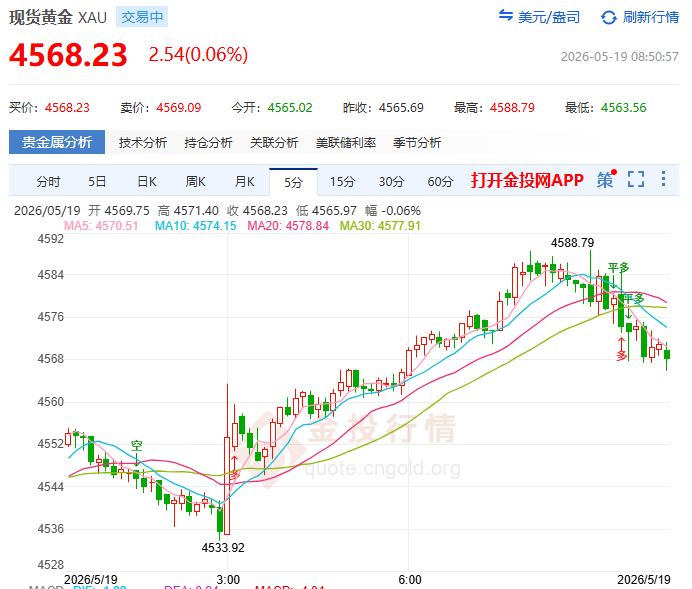
Task: Open the 持仓分析 tab
Action: (208, 143)
